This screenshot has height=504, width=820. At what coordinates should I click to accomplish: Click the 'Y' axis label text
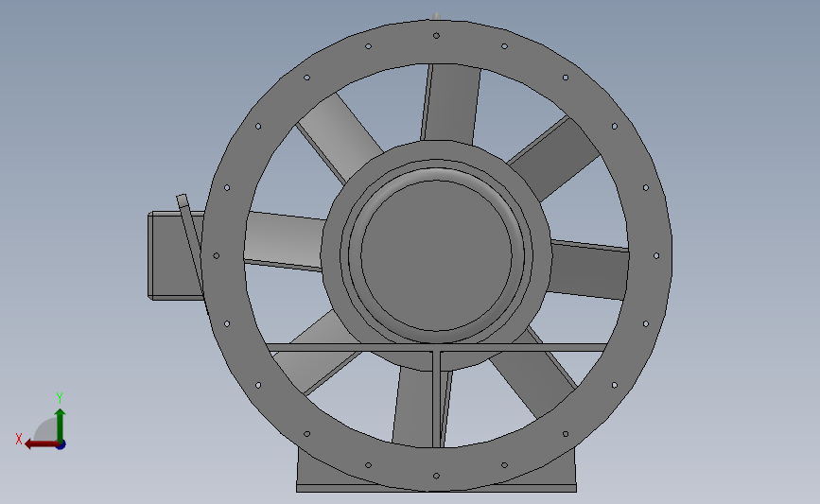[x=60, y=398]
